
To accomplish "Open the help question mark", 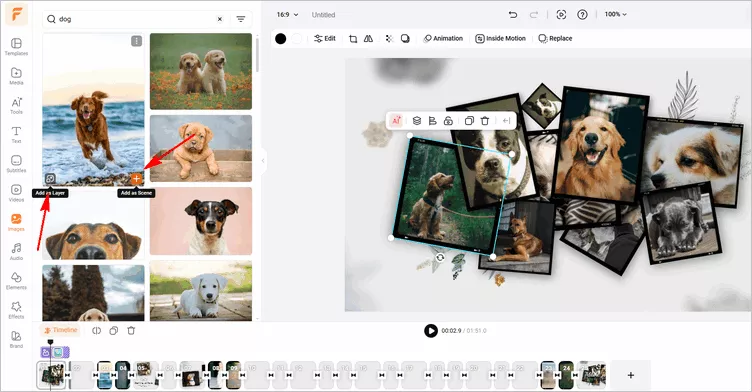I will click(582, 15).
